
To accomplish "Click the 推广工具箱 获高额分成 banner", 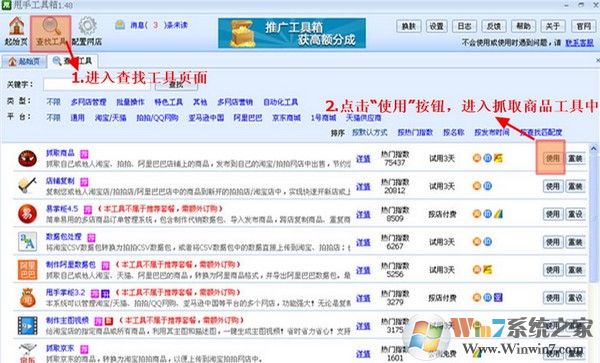I will (292, 33).
